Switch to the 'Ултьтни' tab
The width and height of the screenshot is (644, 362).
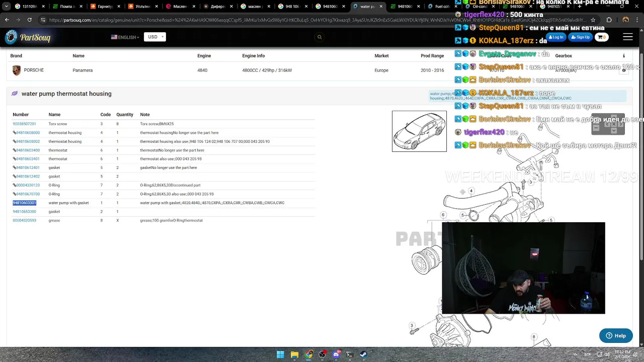click(x=142, y=7)
